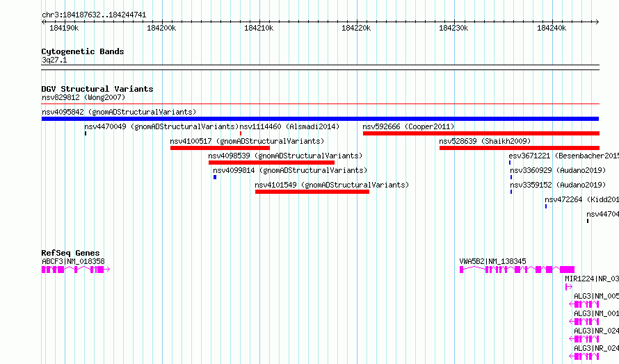619x364 pixels.
Task: Open the nsv4100517 variant label
Action: (x=247, y=141)
